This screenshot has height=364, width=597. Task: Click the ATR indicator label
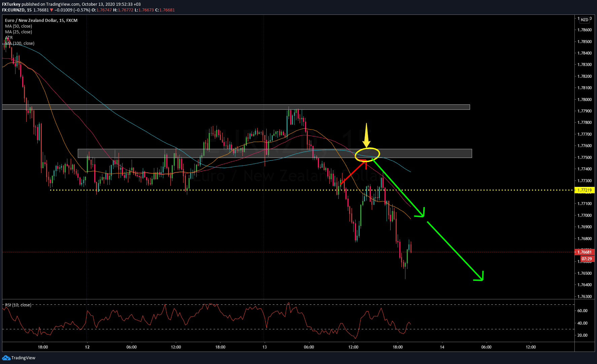[9, 37]
